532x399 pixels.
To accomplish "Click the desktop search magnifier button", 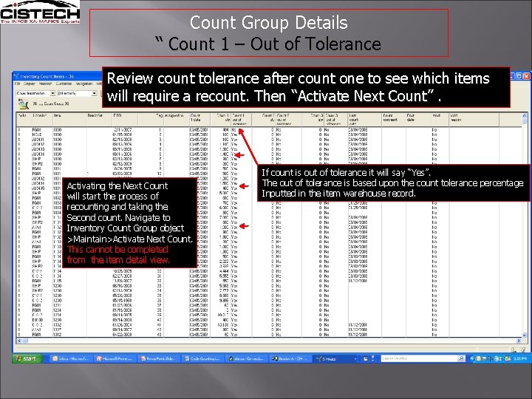I will point(461,358).
